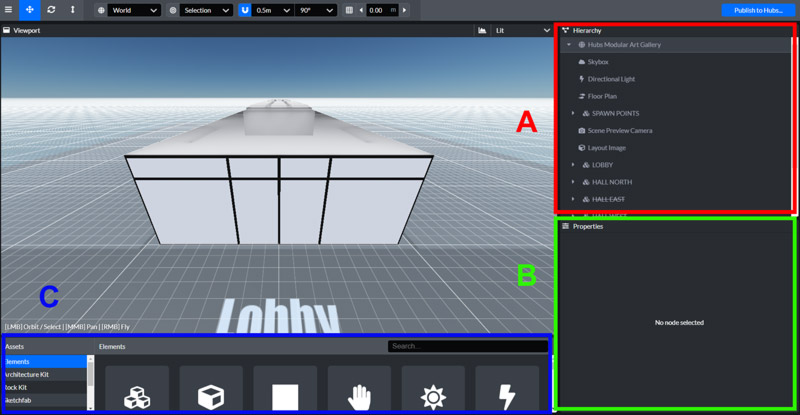Select the LOBBY node
Image resolution: width=800 pixels, height=415 pixels.
pyautogui.click(x=603, y=165)
